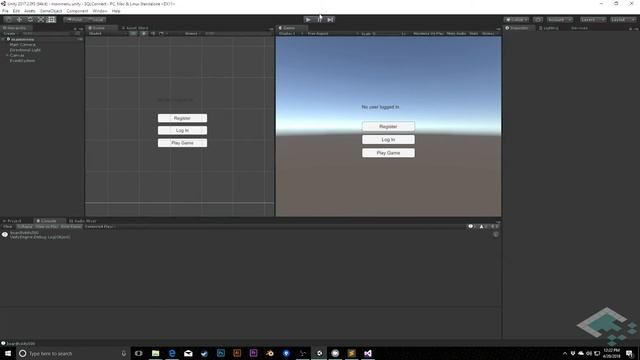The width and height of the screenshot is (640, 360).
Task: Click Play Game button in Scene view
Action: [x=182, y=143]
